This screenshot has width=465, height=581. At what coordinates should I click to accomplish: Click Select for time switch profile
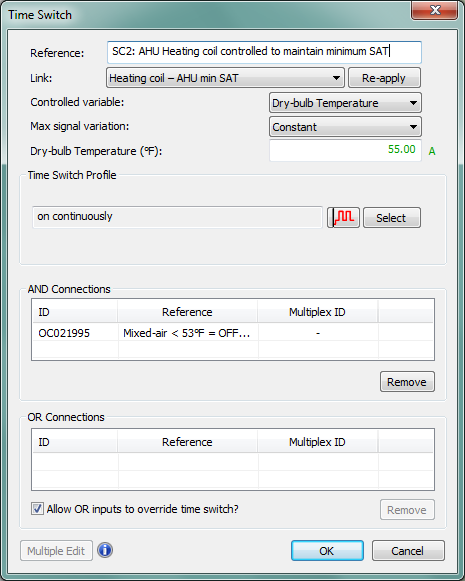pos(392,218)
